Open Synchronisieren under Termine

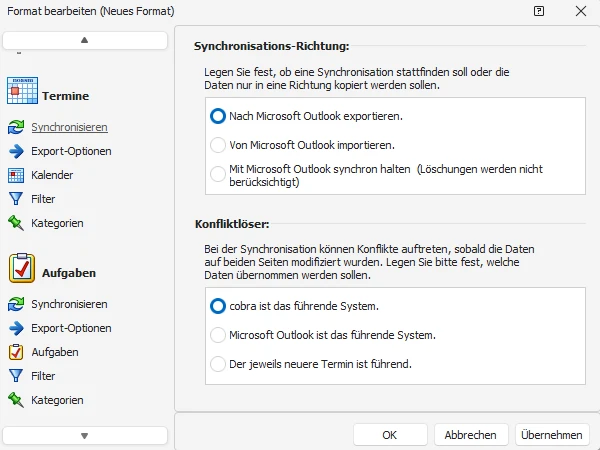69,127
